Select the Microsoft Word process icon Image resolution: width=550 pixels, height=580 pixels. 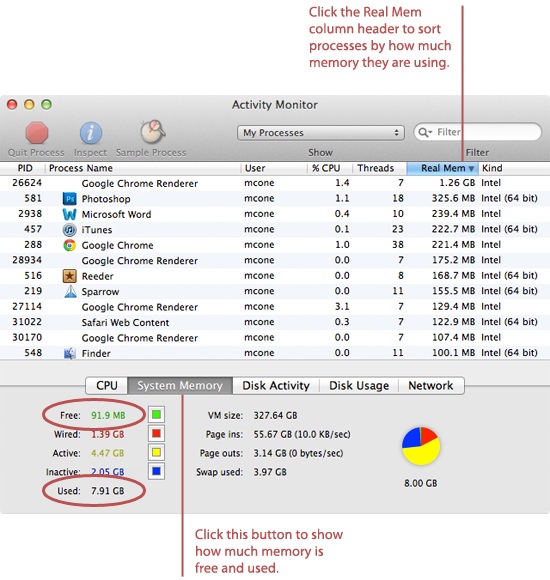[70, 214]
